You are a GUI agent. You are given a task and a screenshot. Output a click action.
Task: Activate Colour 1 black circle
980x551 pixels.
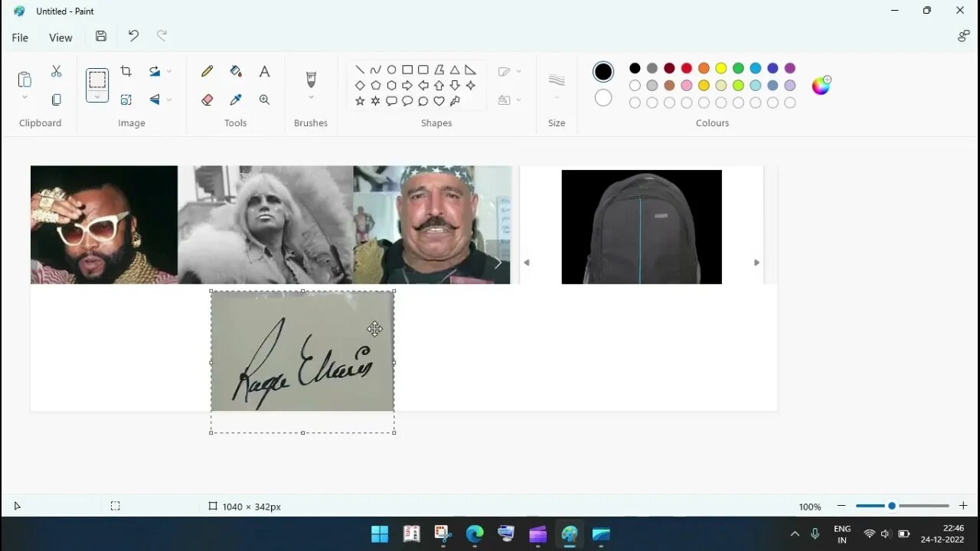point(603,72)
